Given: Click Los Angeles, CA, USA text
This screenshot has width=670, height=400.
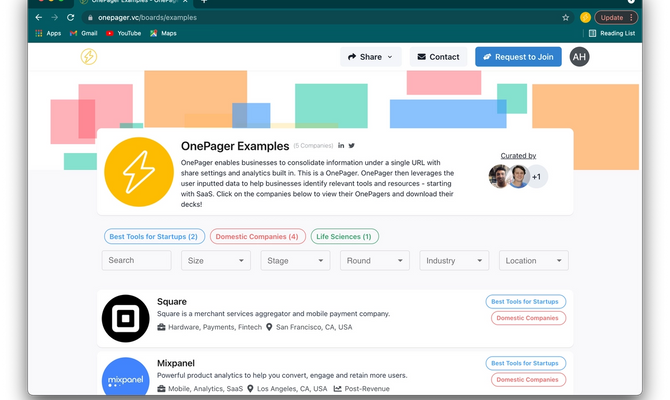Looking at the screenshot, I should click(x=292, y=388).
